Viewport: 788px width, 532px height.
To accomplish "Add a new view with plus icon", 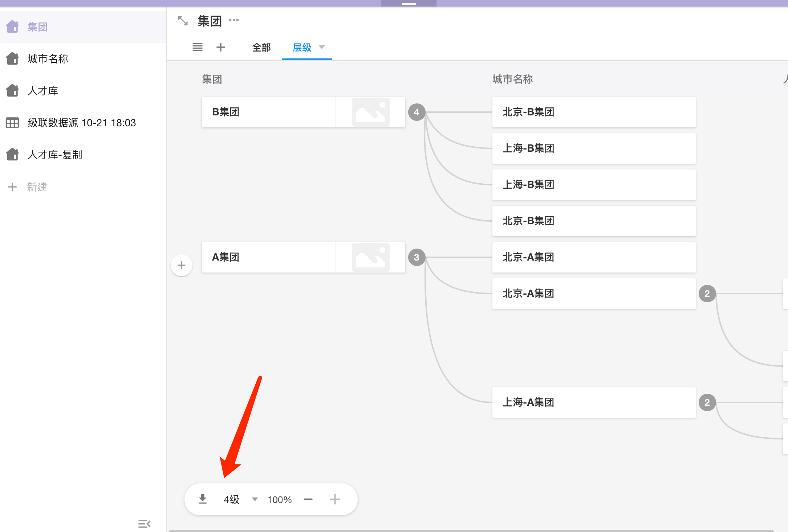I will 221,47.
